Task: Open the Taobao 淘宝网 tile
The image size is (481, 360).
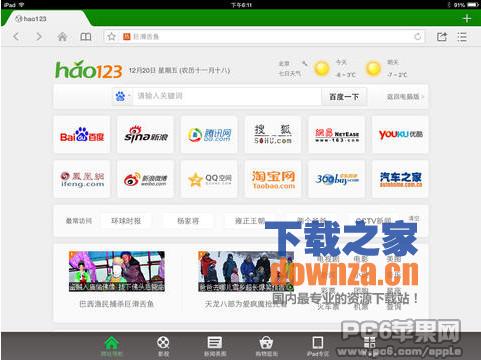Action: 273,179
